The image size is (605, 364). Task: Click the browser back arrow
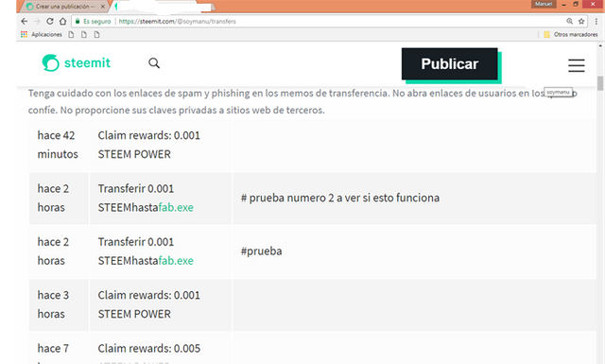coord(25,21)
